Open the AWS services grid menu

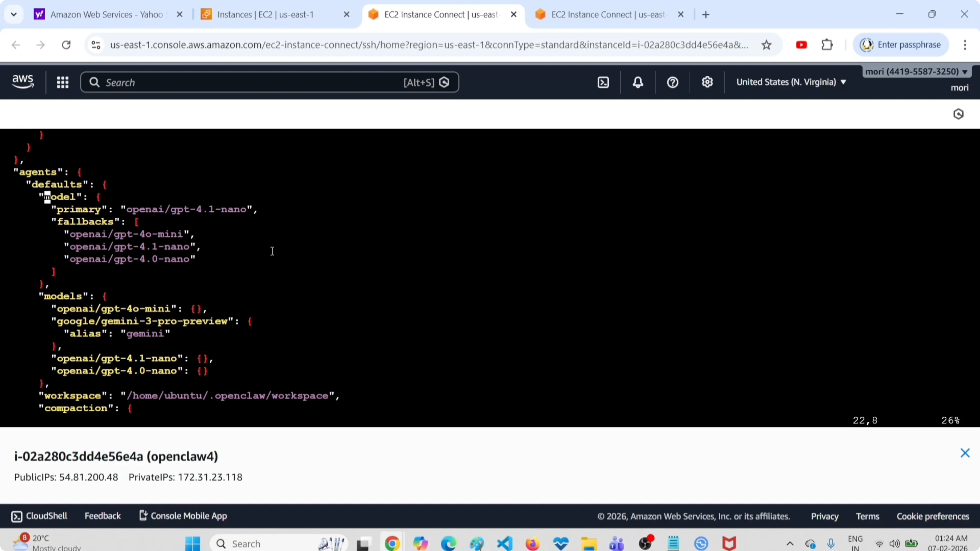coord(62,82)
